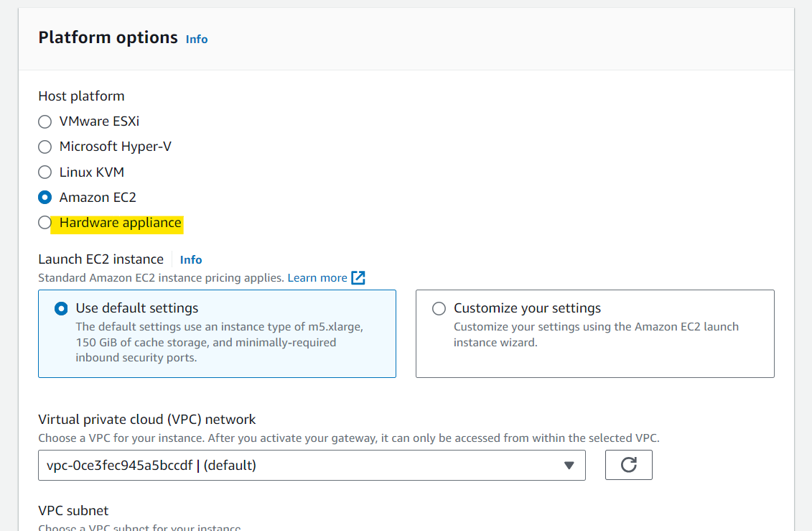Click the Standard Amazon EC2 pricing text
Viewport: 812px width, 531px height.
(x=161, y=278)
